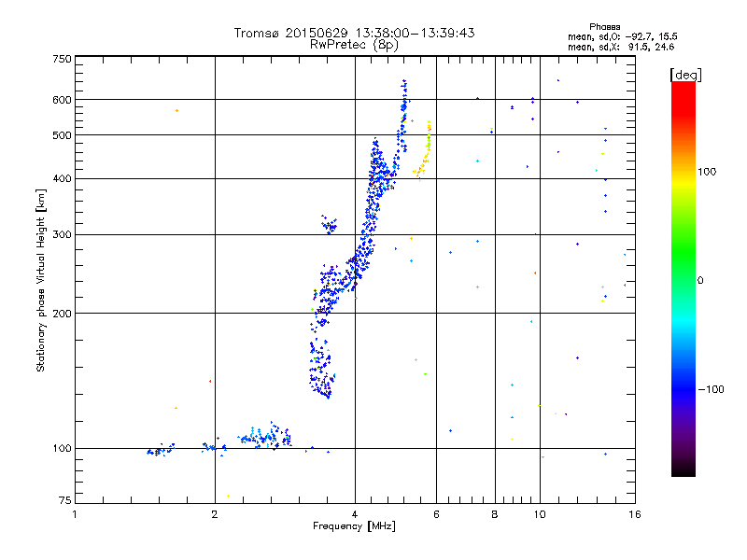747x560 pixels.
Task: Click the colorbar tick label '-100'
Action: click(711, 389)
